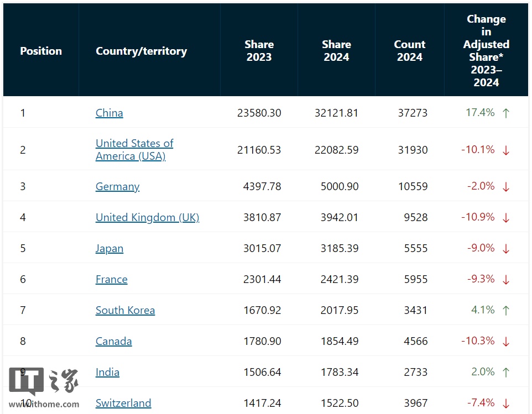This screenshot has width=532, height=414.
Task: Click the green up arrow in China row
Action: 505,113
